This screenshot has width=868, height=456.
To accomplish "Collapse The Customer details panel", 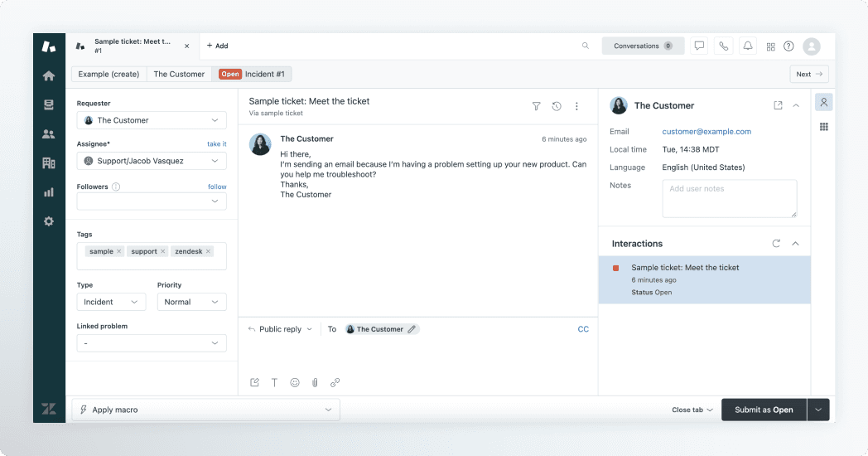I will coord(796,105).
